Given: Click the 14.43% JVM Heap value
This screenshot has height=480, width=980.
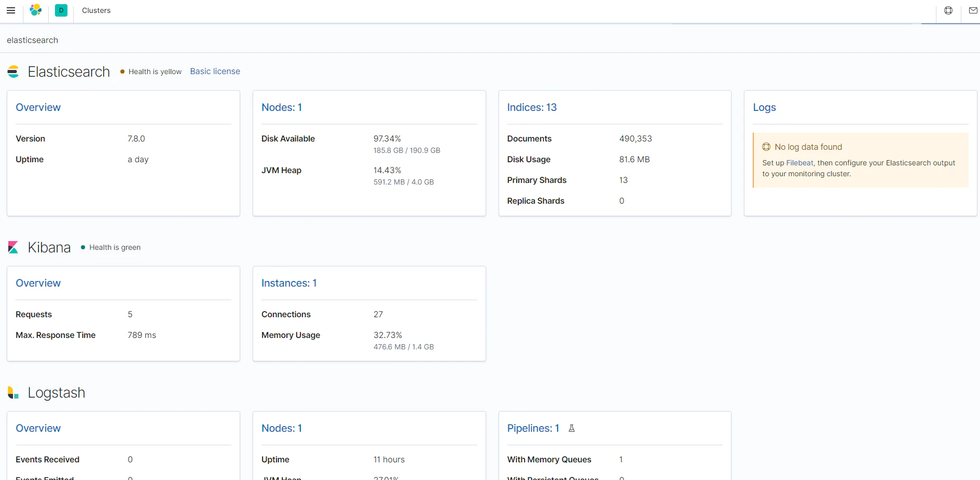Looking at the screenshot, I should click(387, 170).
